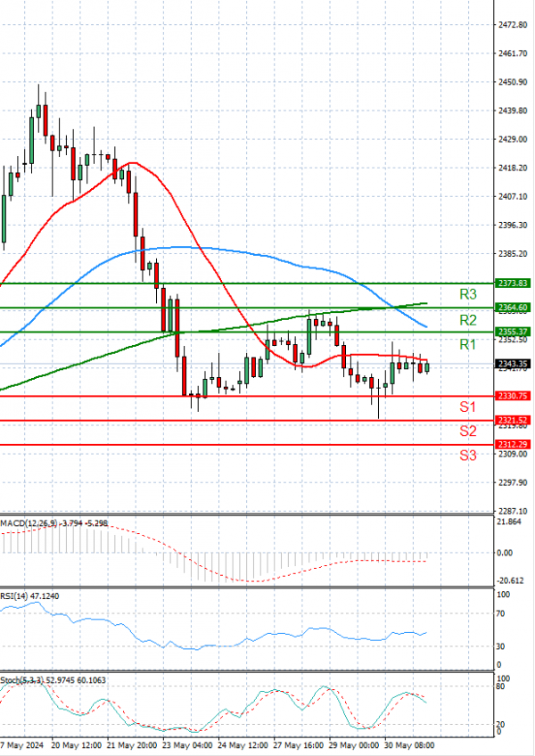Click the S2 support label

point(467,431)
